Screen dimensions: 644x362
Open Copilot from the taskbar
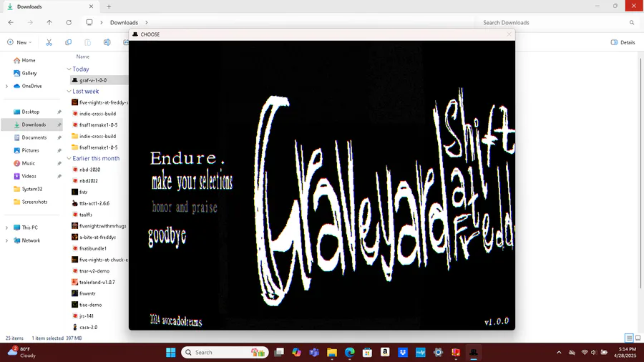(296, 352)
